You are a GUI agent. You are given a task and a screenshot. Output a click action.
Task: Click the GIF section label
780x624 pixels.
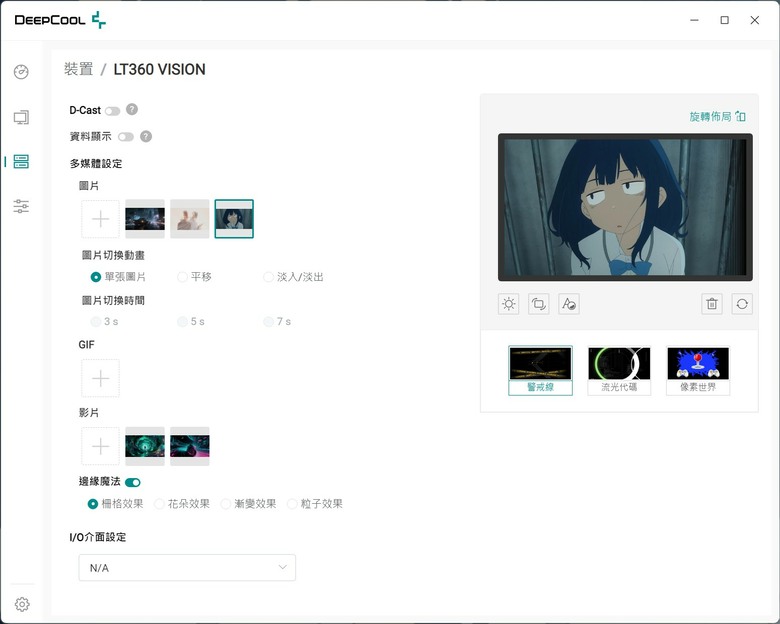tap(87, 344)
